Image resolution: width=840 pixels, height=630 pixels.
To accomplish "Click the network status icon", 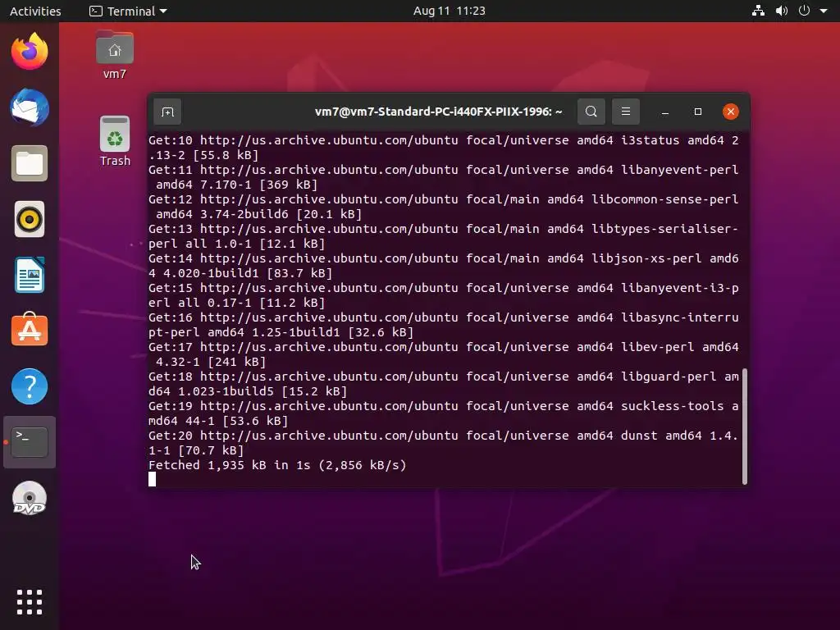I will click(758, 11).
